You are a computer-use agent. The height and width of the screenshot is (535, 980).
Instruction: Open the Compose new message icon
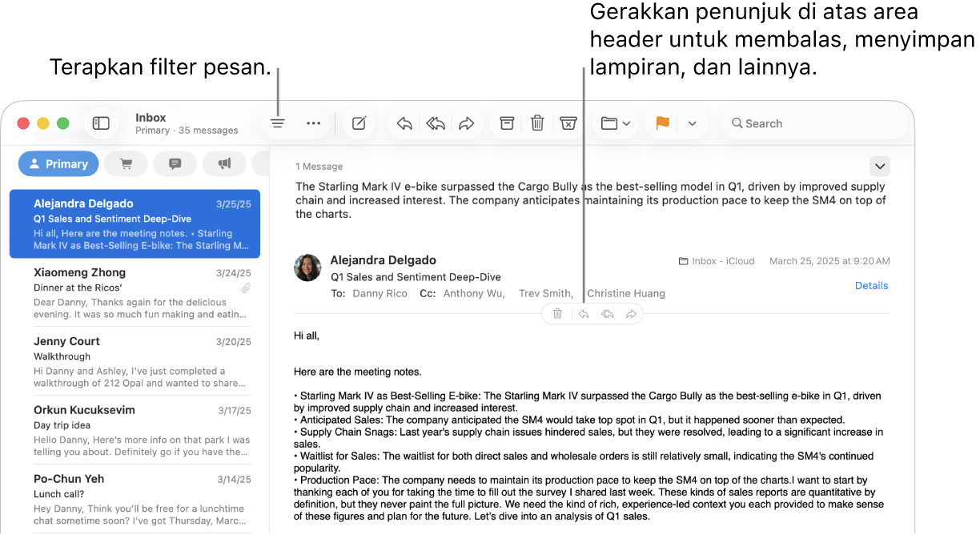[x=358, y=123]
